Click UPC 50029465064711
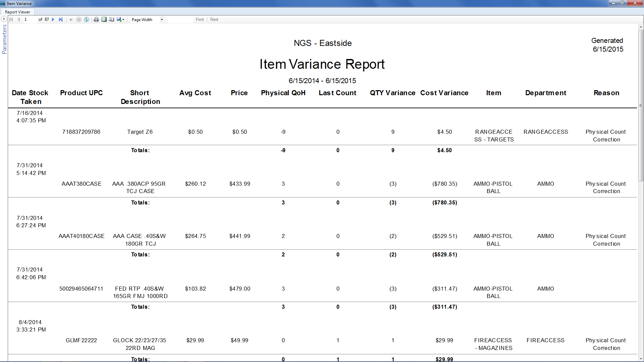644x362 pixels. [81, 289]
